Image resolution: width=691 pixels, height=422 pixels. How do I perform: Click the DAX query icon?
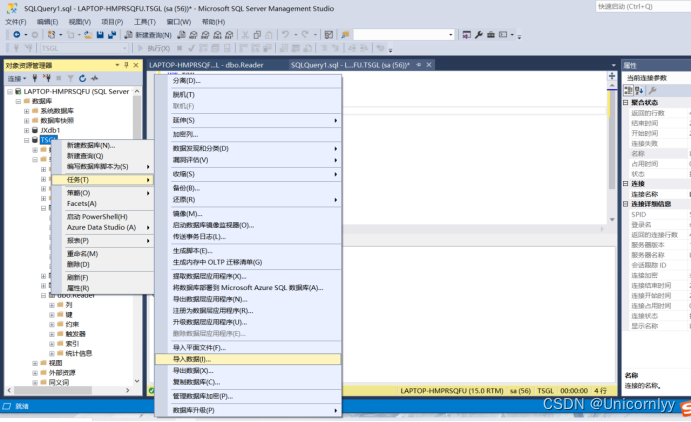point(229,35)
